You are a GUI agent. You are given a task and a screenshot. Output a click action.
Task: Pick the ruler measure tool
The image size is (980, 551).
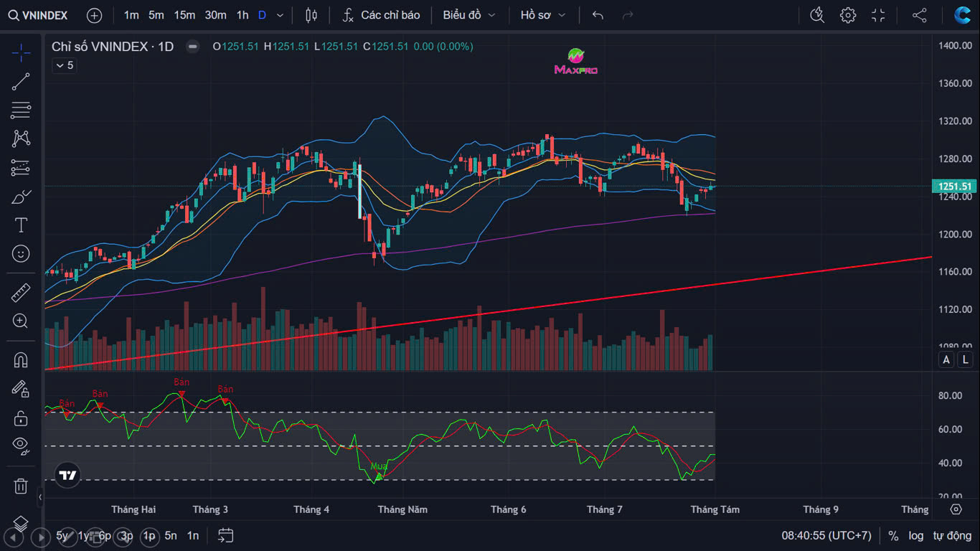[x=21, y=293]
